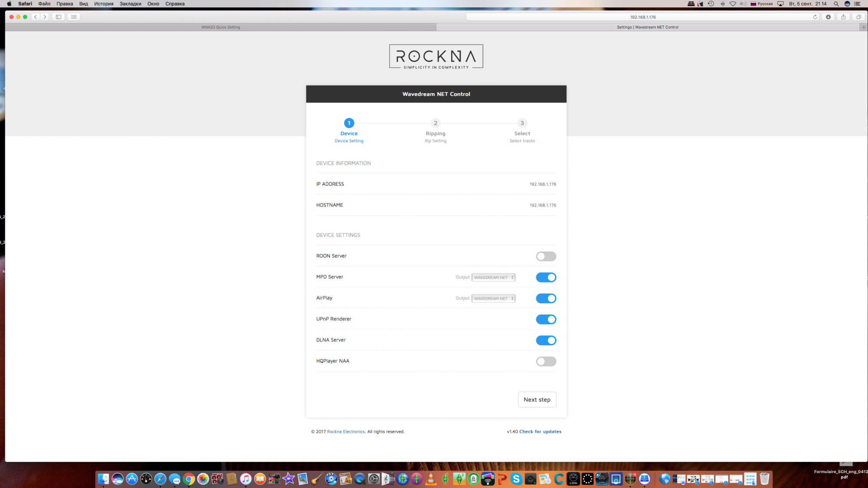Open the Share button in Safari toolbar
Image resolution: width=868 pixels, height=488 pixels.
click(x=843, y=17)
